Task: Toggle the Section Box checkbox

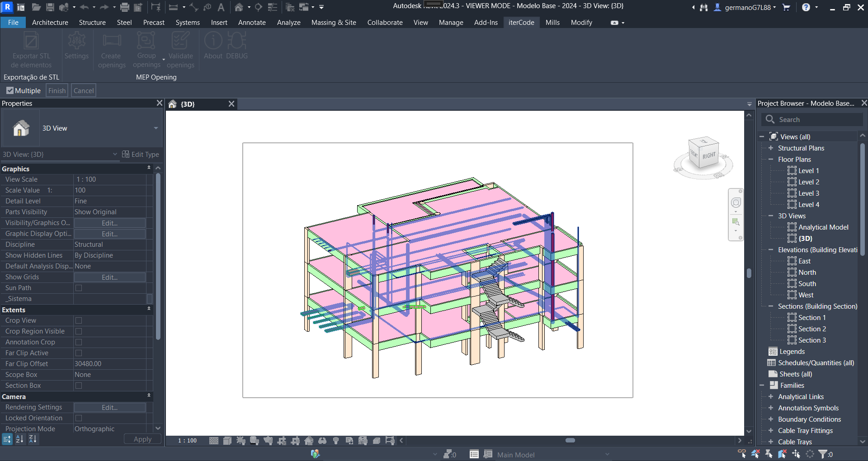Action: click(x=79, y=386)
